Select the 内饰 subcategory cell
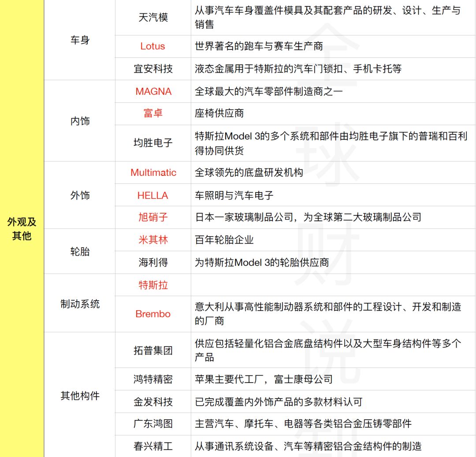 pos(80,121)
